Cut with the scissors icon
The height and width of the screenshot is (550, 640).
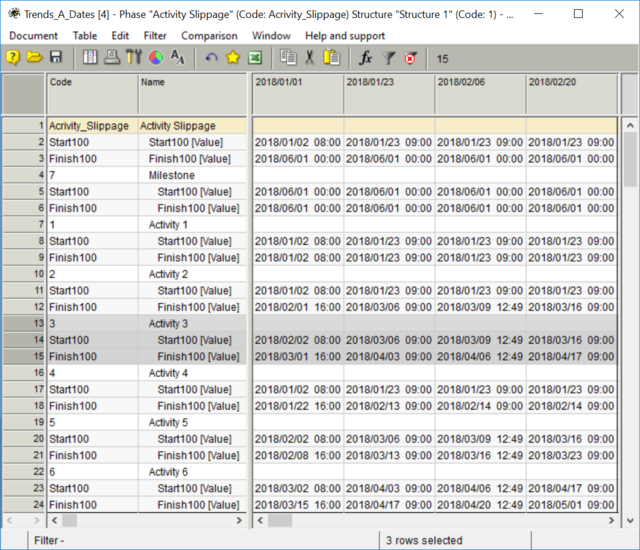pos(310,58)
